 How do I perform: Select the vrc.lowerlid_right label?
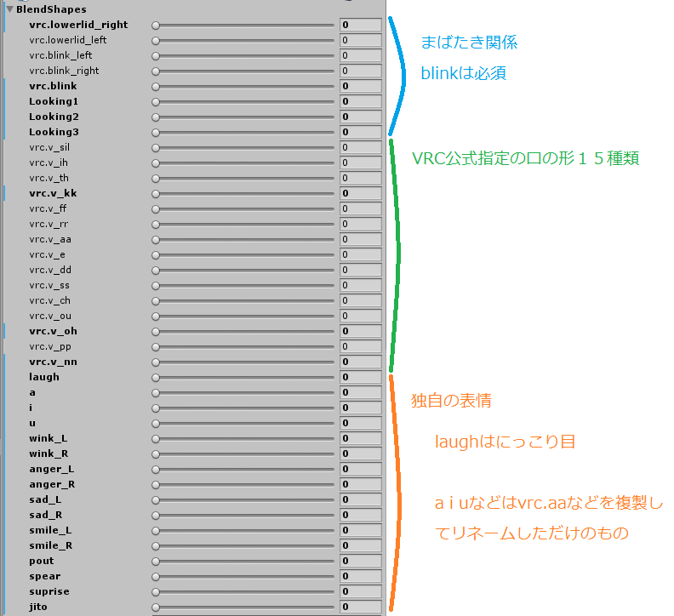78,25
